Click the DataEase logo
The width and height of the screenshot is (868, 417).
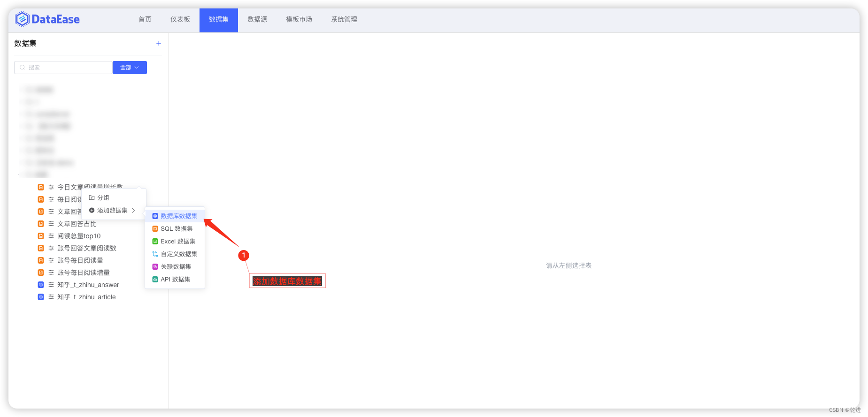click(47, 19)
